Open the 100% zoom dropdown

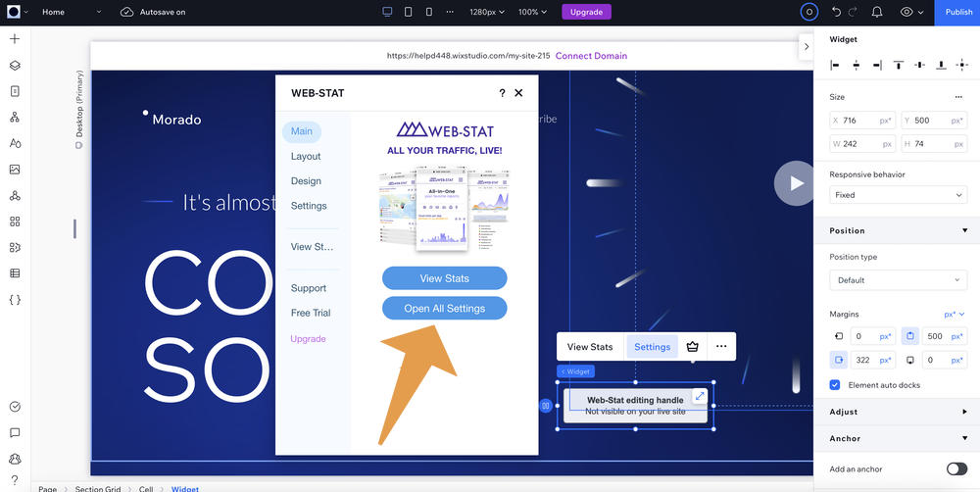[x=532, y=12]
